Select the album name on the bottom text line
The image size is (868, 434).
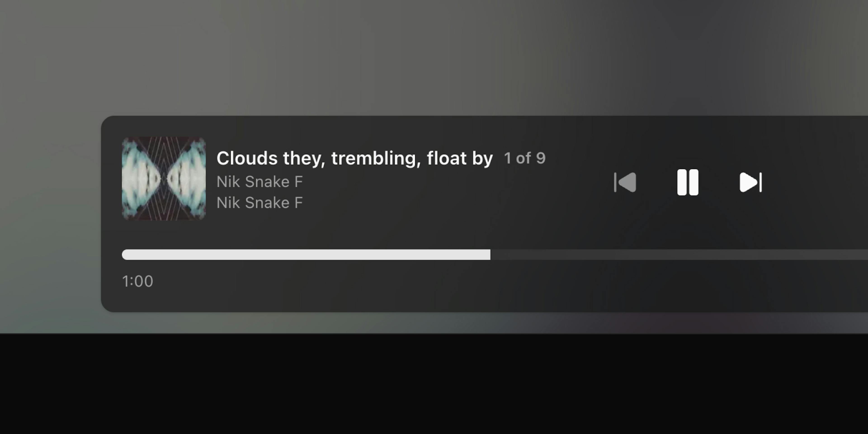click(x=259, y=203)
